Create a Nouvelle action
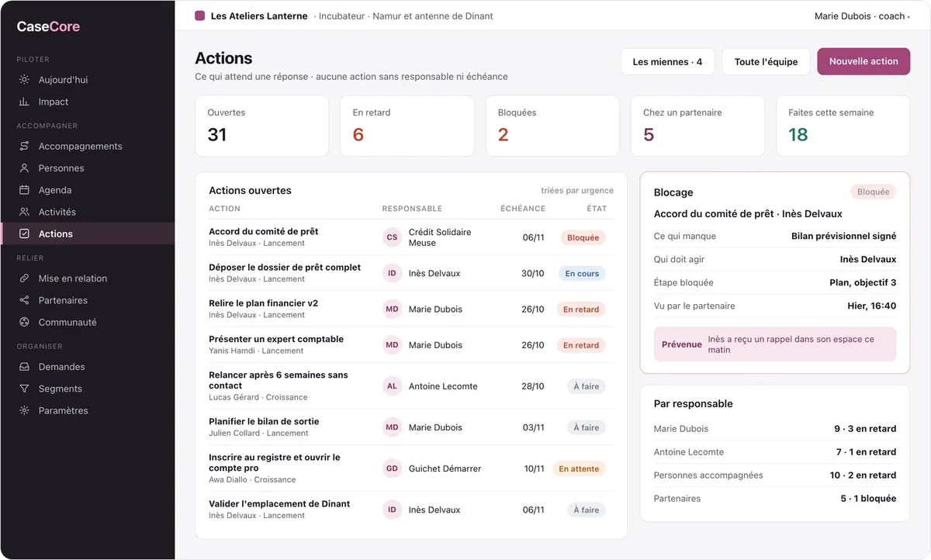This screenshot has height=560, width=931. (x=864, y=61)
